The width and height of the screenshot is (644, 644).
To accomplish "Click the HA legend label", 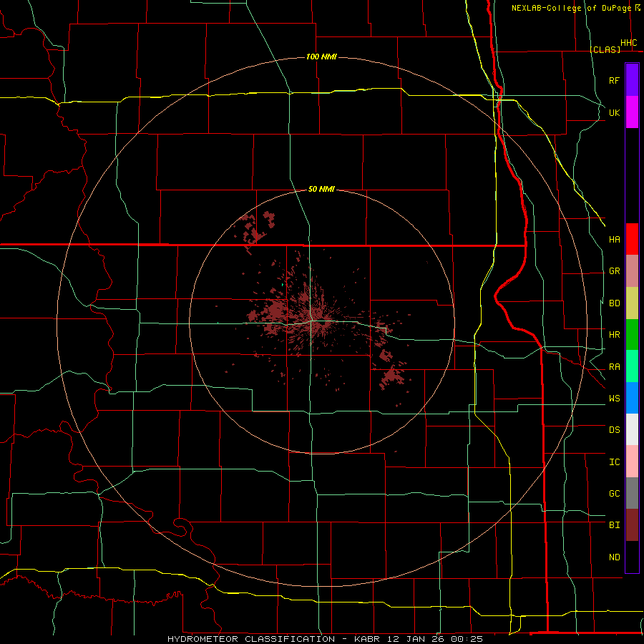I will pos(614,239).
